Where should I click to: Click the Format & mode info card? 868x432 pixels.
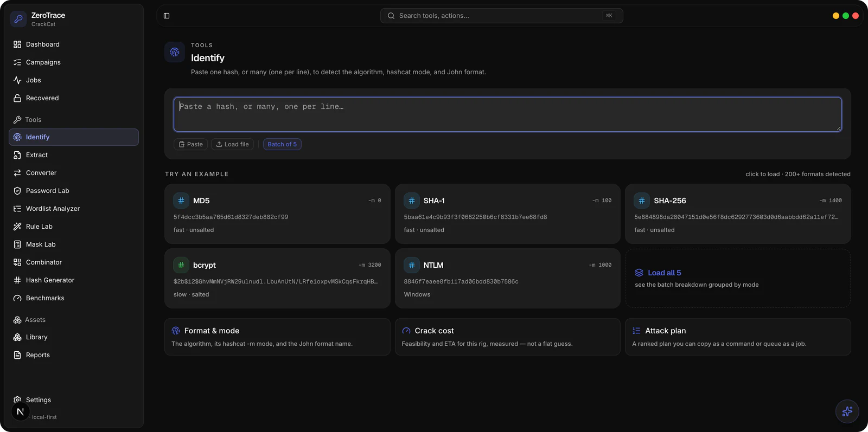tap(277, 337)
